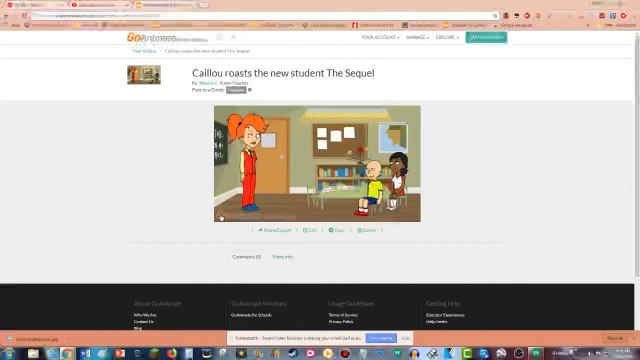The image size is (640, 360).
Task: Open the PowerPoint taskbar icon
Action: pos(120,353)
